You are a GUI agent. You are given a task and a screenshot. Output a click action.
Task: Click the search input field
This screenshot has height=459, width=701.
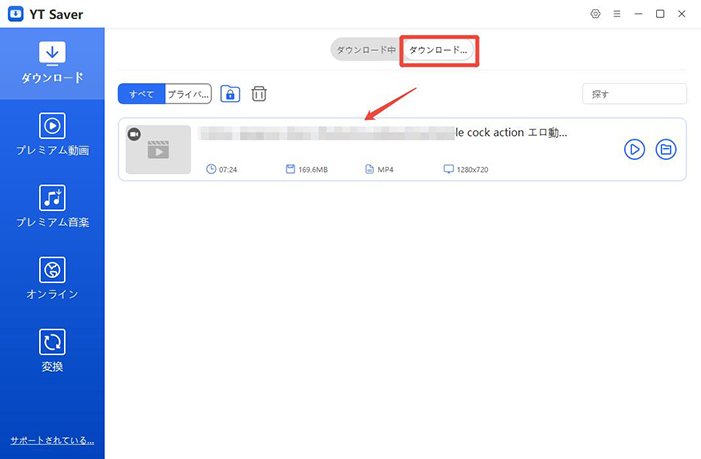[x=634, y=94]
